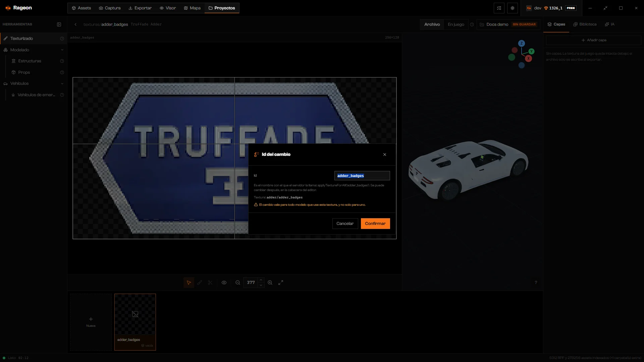644x362 pixels.
Task: Open the Biblioteca panel tab
Action: click(x=585, y=24)
